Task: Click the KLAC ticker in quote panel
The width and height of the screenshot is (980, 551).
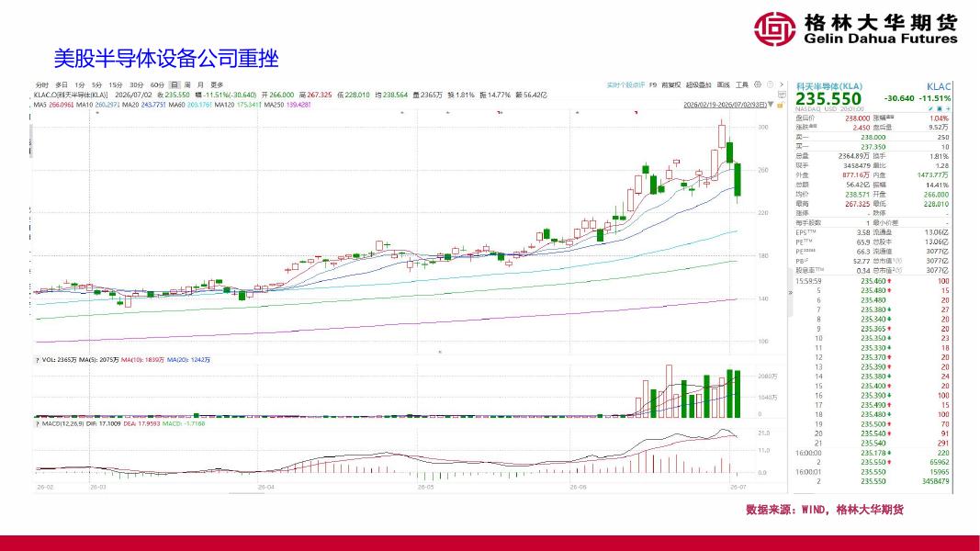Action: (x=939, y=87)
